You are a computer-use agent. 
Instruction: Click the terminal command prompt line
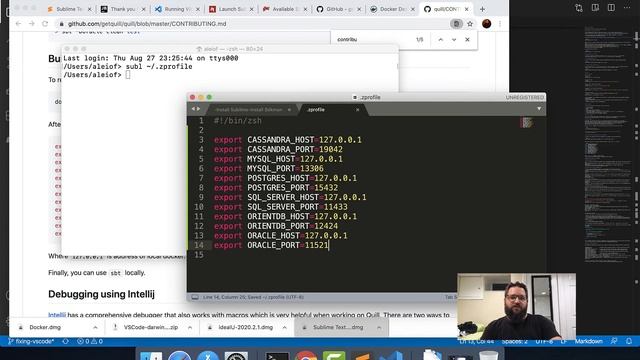pos(97,75)
